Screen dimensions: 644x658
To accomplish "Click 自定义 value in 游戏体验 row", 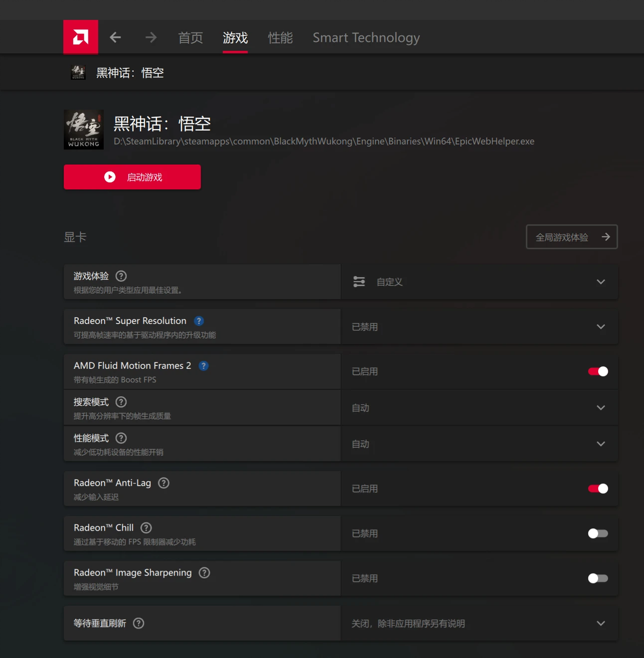I will click(x=390, y=282).
